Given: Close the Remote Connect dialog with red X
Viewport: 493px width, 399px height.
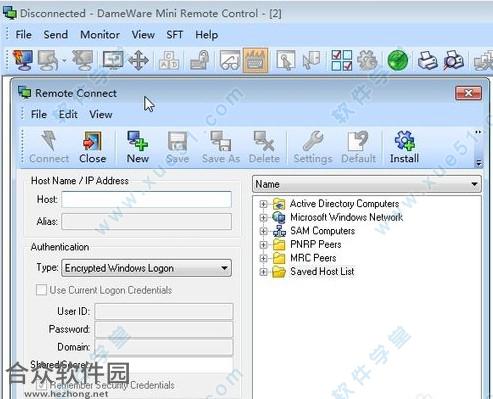Looking at the screenshot, I should tap(468, 93).
